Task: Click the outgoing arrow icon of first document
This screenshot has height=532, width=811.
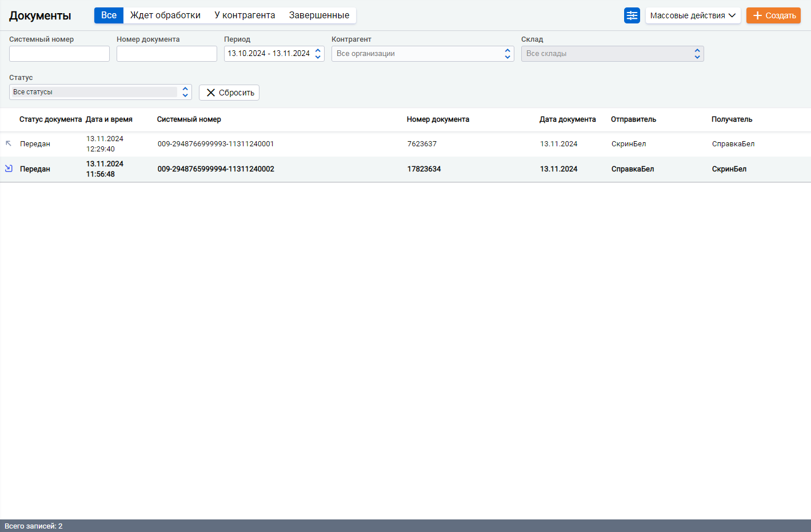Action: [x=9, y=143]
